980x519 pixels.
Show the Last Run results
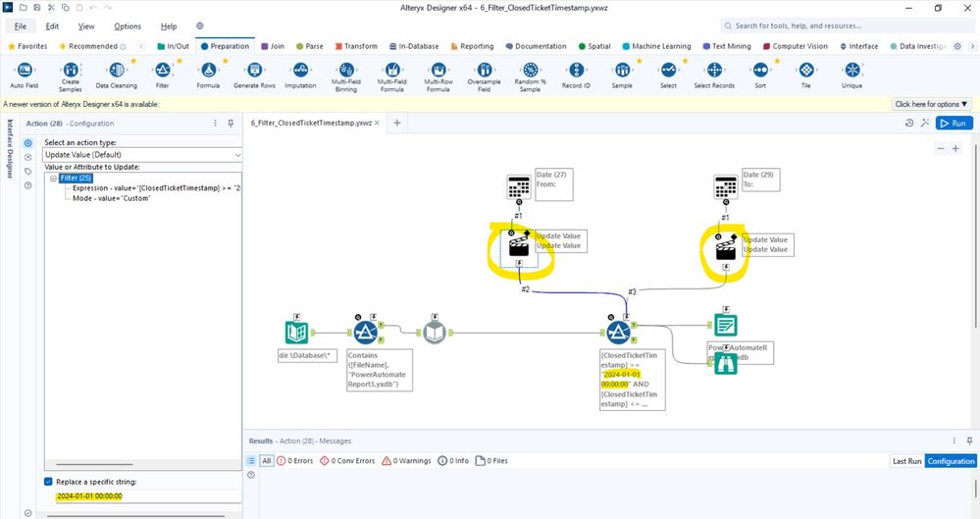point(906,461)
